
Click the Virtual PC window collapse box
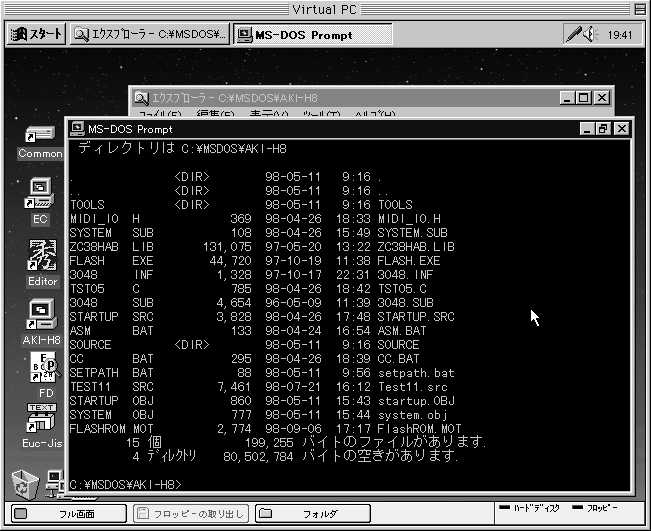(640, 9)
